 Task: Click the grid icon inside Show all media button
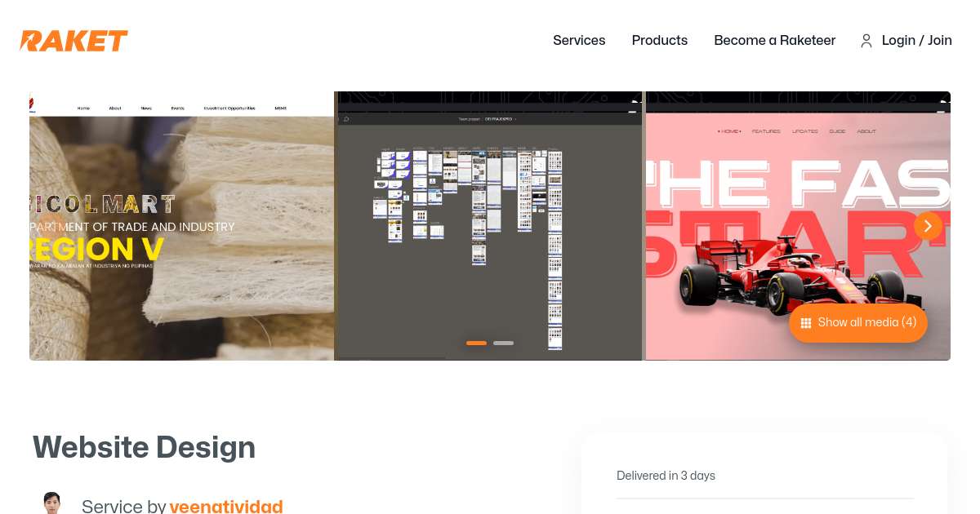[x=806, y=322]
